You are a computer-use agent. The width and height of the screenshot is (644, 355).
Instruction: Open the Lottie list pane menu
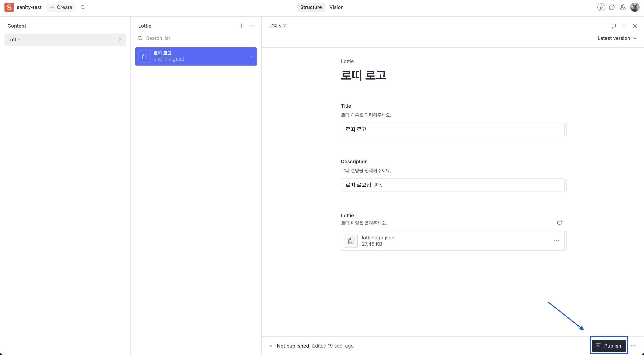(x=252, y=26)
